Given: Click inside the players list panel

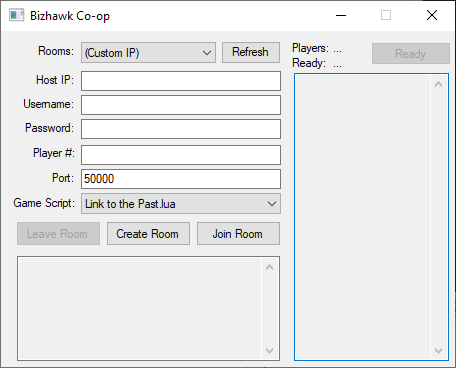Looking at the screenshot, I should 363,217.
